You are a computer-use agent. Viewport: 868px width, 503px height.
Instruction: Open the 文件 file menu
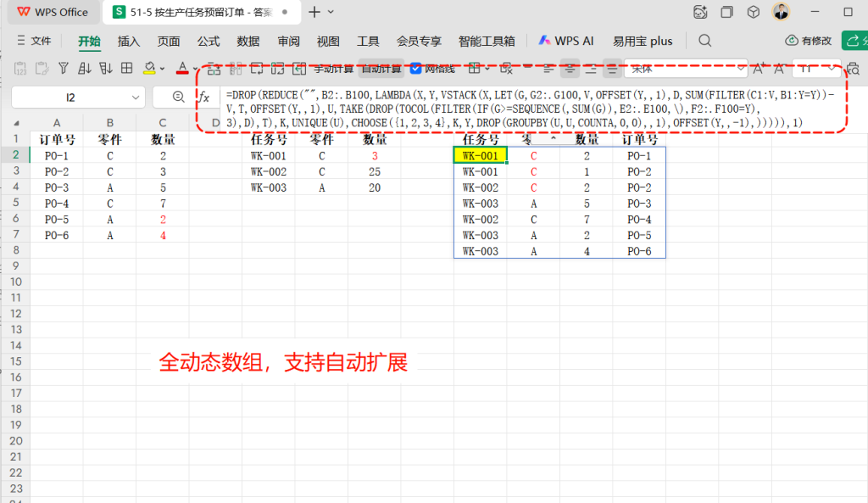point(34,41)
